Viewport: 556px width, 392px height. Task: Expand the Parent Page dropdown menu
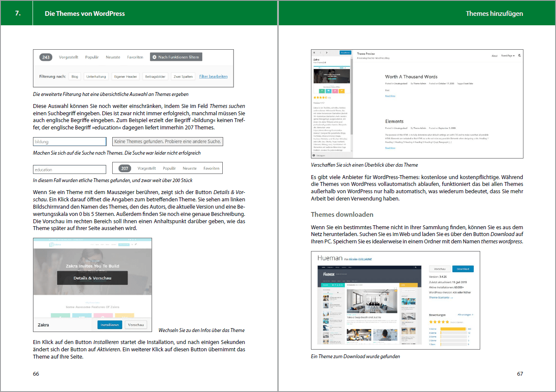(508, 56)
